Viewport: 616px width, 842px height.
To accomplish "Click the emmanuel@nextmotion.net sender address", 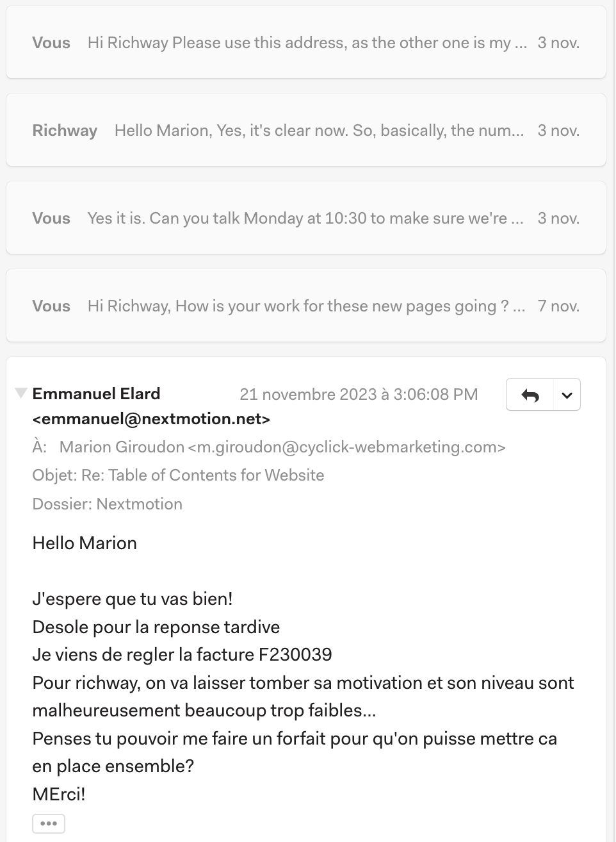I will click(x=151, y=419).
